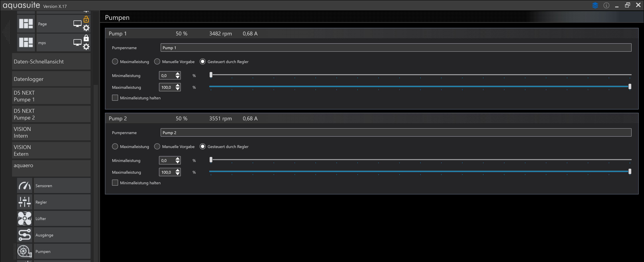
Task: Restore down the aquasuite window
Action: tap(628, 5)
